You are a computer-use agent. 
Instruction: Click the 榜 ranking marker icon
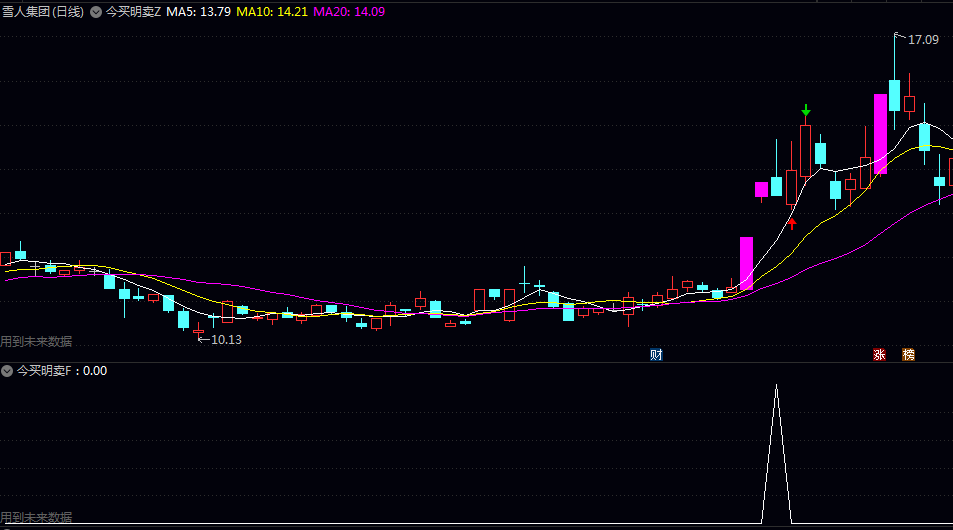point(908,355)
